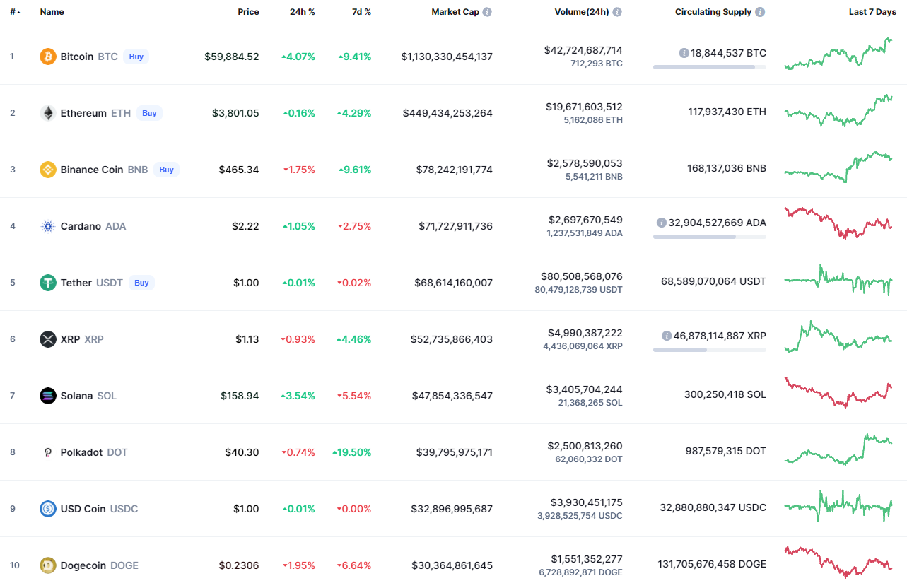Click the Cardano logo icon

(x=48, y=226)
